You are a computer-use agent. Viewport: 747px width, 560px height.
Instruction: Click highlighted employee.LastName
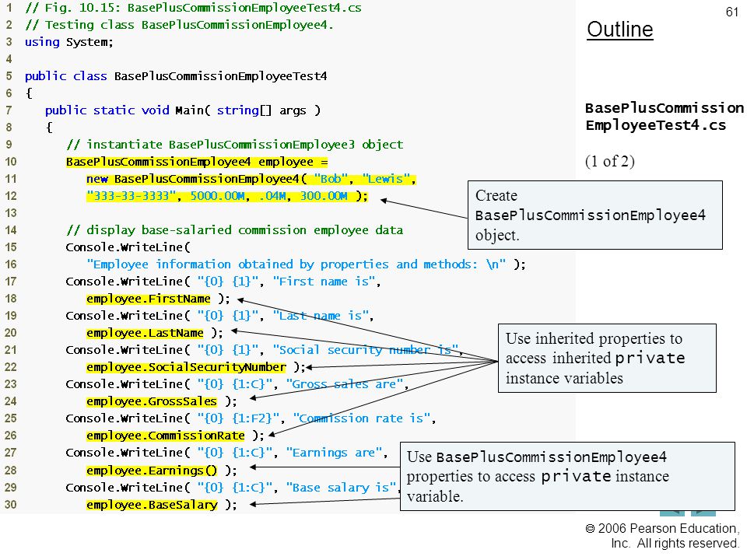click(x=145, y=333)
